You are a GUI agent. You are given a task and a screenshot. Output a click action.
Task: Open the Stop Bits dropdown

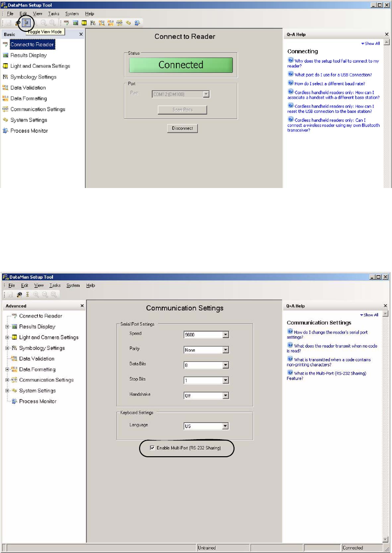pos(226,381)
